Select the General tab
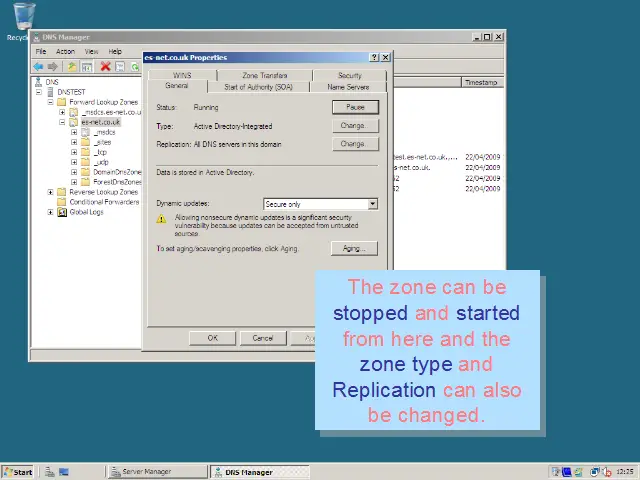The image size is (640, 480). pos(177,86)
